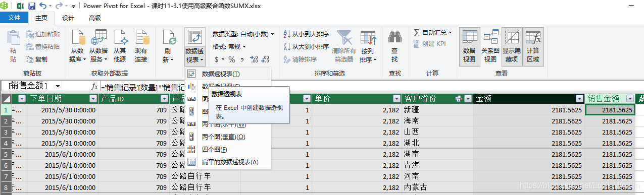The width and height of the screenshot is (644, 195).
Task: Select 四个图 menu option
Action: coord(215,149)
